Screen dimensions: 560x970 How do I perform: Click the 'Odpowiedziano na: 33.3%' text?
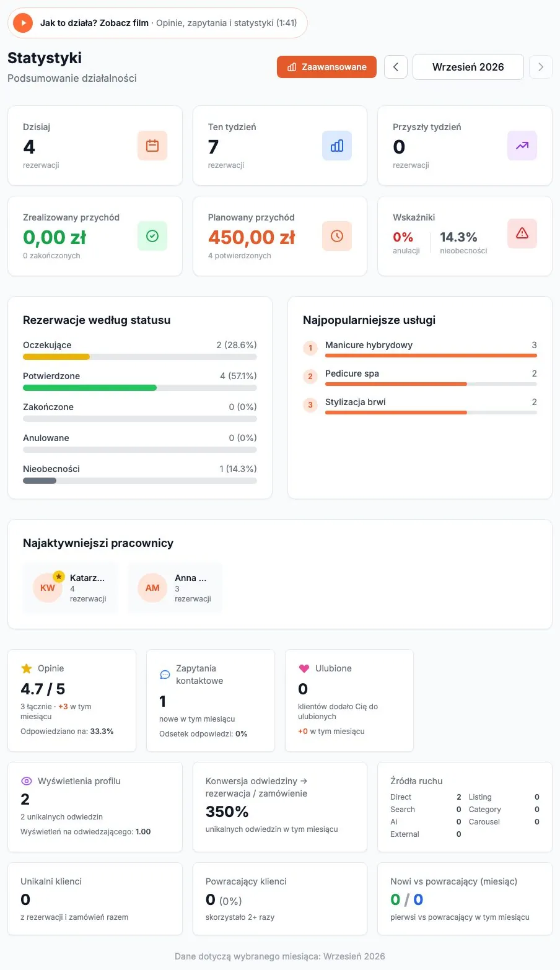pos(67,732)
